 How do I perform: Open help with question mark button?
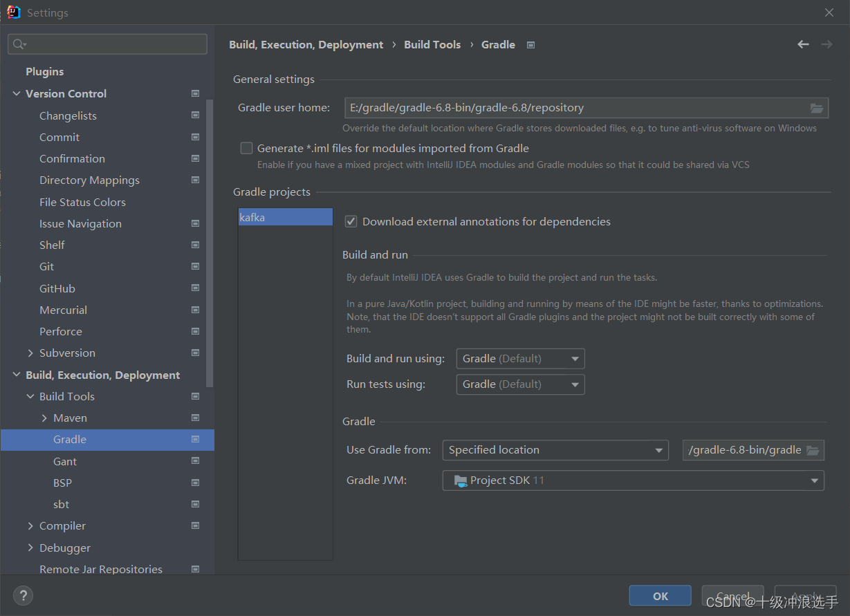[23, 595]
